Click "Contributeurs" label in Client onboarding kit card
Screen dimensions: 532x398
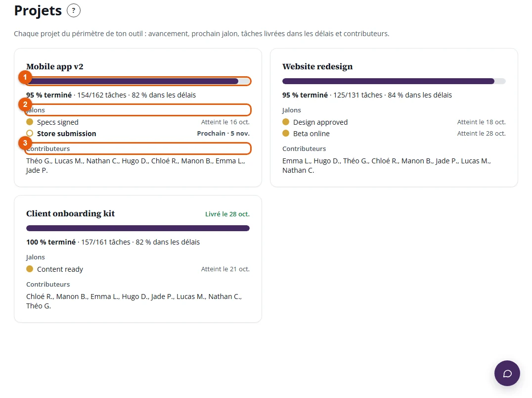pos(48,284)
